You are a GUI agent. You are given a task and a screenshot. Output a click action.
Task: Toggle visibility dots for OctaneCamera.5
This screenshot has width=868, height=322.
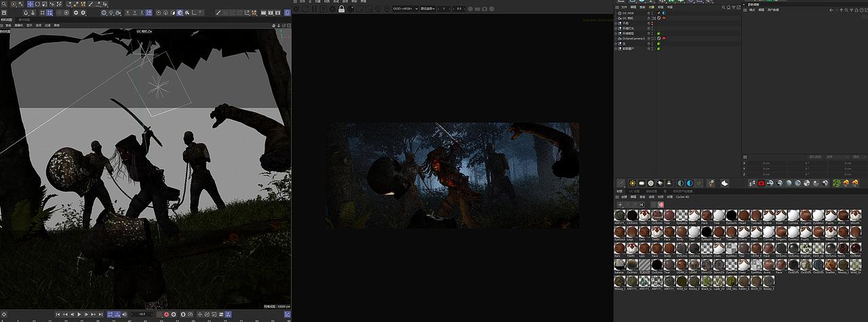[x=652, y=38]
